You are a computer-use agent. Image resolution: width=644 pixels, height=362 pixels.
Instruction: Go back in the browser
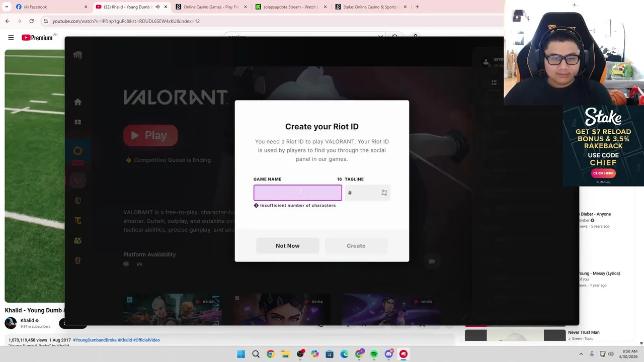click(x=7, y=21)
